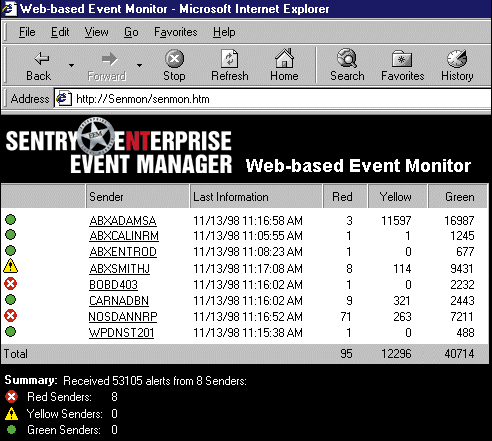The height and width of the screenshot is (441, 492).
Task: Open the Favorites menu
Action: tap(176, 32)
